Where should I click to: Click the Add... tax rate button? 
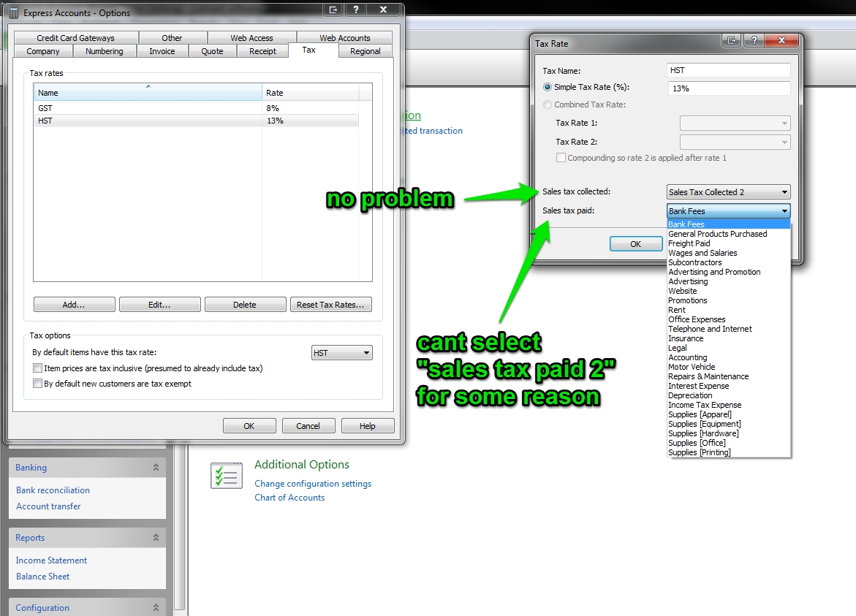point(75,305)
